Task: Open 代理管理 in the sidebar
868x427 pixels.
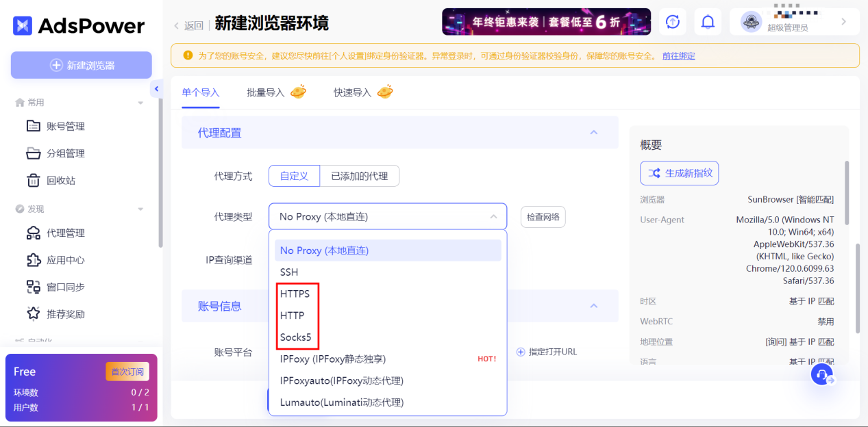Action: pos(66,233)
